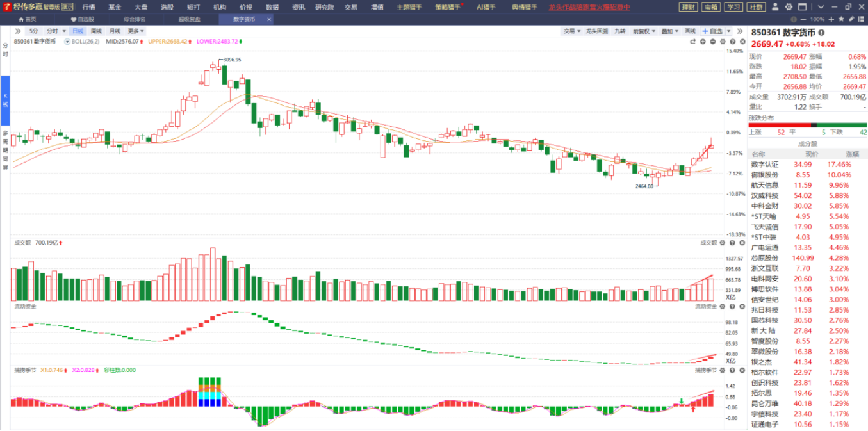Zoom in the K-line chart with plus icon
This screenshot has height=431, width=868.
pos(703,42)
